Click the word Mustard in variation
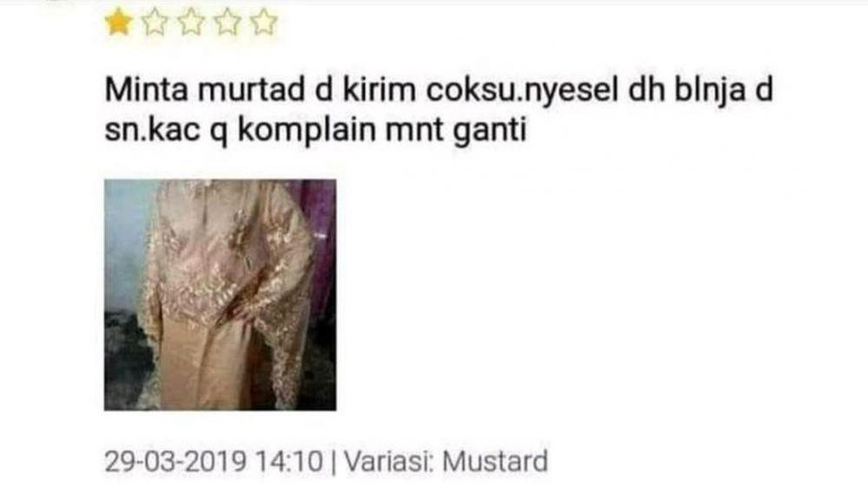 point(495,461)
